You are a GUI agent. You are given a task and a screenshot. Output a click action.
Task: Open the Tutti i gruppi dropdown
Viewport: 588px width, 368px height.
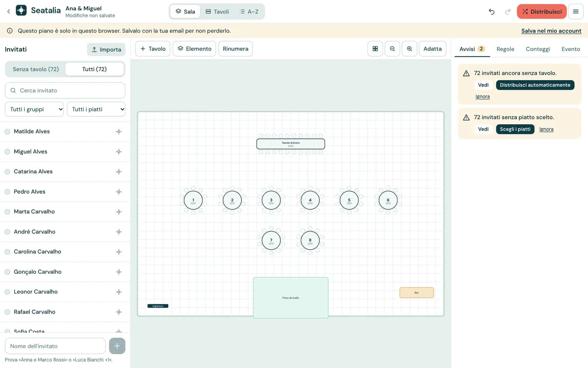tap(34, 109)
